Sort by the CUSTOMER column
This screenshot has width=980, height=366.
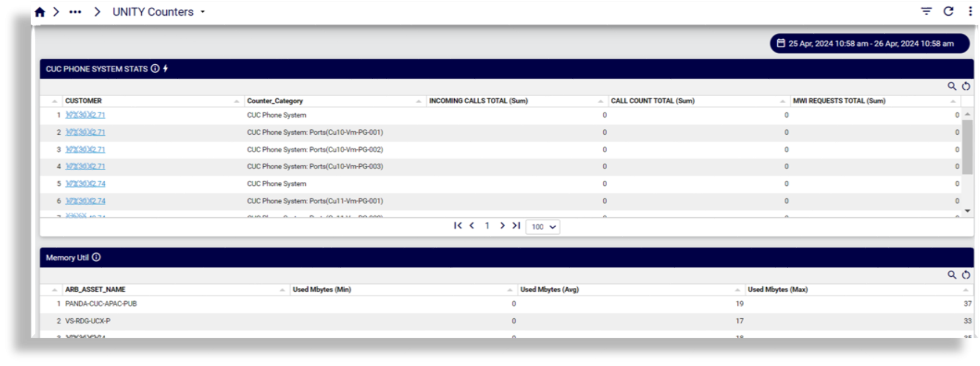coord(84,101)
